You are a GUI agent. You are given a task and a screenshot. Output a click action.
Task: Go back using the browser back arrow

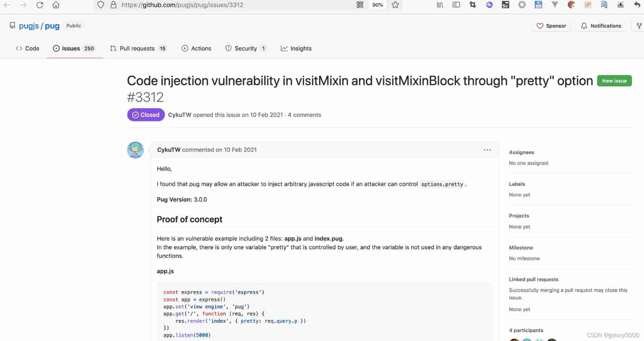click(x=7, y=5)
